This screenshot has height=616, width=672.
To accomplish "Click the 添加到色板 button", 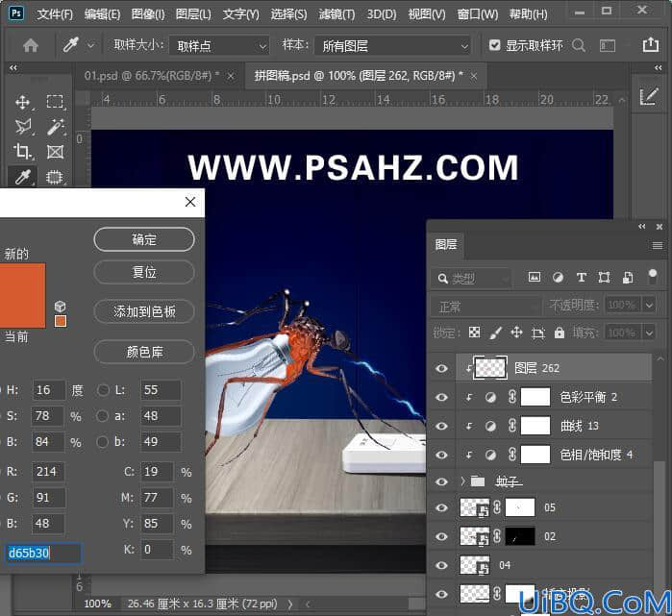I will click(x=144, y=311).
